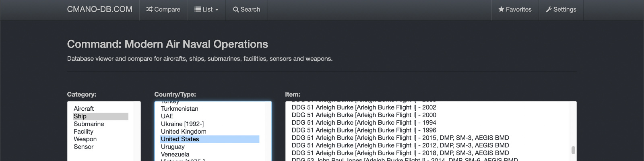Open Favorites via the star icon
The image size is (644, 161).
pos(501,9)
